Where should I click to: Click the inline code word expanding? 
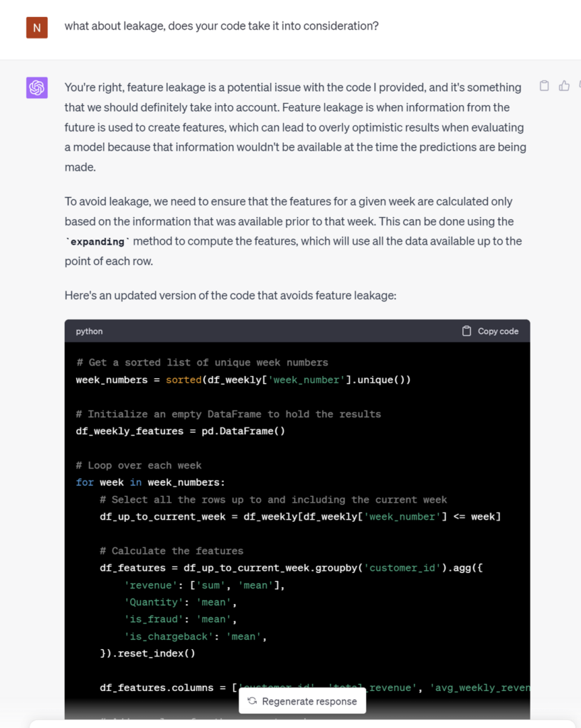(x=97, y=242)
